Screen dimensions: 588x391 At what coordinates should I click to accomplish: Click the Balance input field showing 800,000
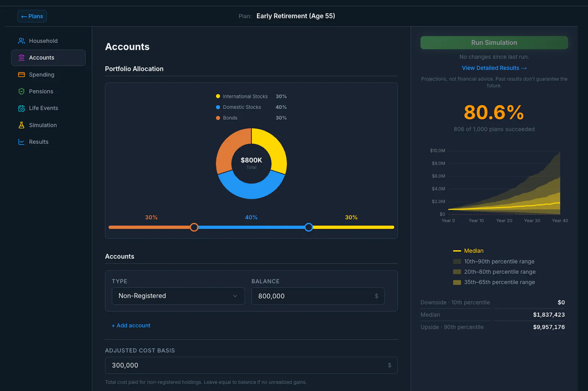[x=318, y=296]
